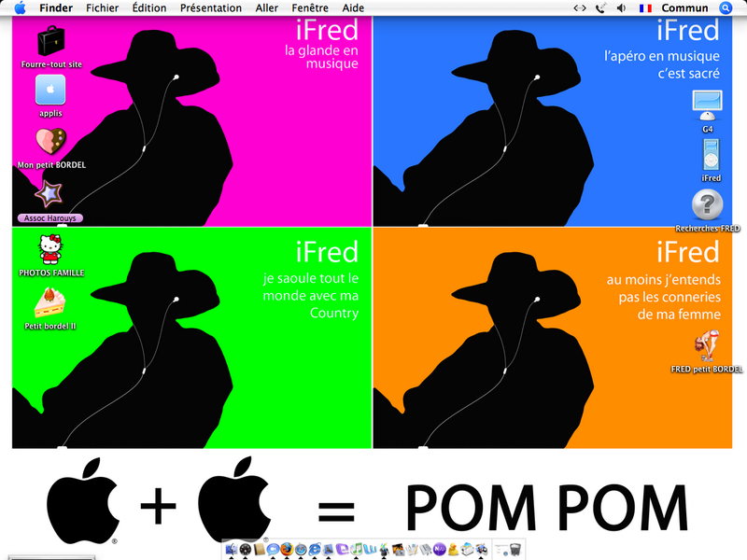Launch NVU from the Dock
Screen dimensions: 747x560
(x=439, y=549)
